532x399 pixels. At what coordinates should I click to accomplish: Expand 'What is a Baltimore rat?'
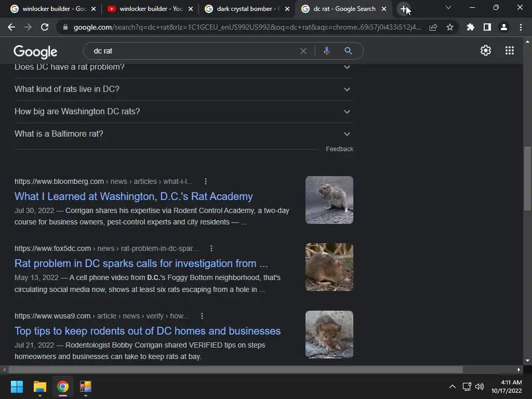tap(183, 134)
